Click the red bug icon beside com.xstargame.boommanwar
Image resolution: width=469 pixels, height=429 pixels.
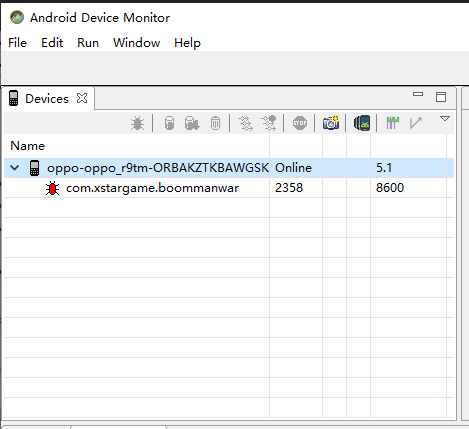52,188
